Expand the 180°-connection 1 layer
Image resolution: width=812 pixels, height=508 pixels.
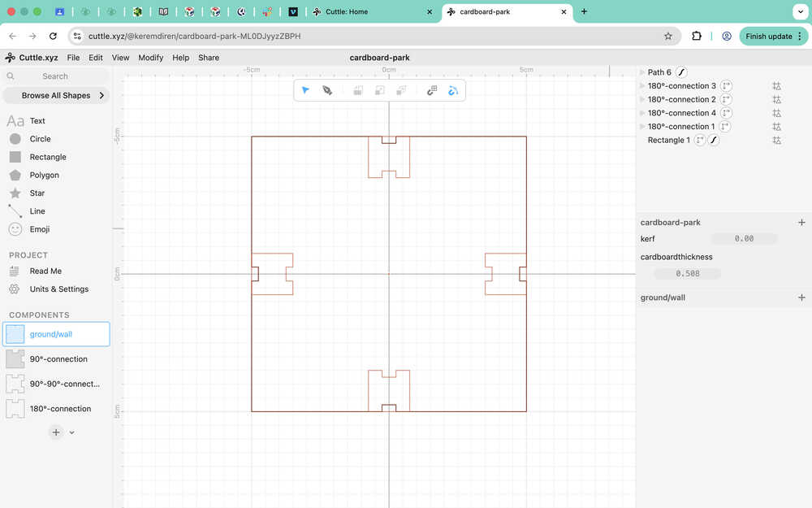[x=642, y=126]
